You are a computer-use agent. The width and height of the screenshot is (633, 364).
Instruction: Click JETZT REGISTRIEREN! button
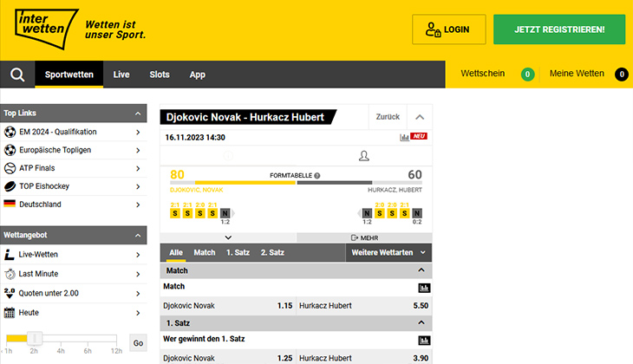[x=559, y=29]
